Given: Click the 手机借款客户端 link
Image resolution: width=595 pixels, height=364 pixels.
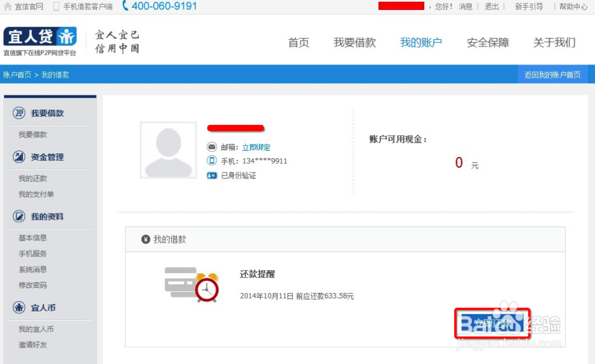Looking at the screenshot, I should (87, 7).
